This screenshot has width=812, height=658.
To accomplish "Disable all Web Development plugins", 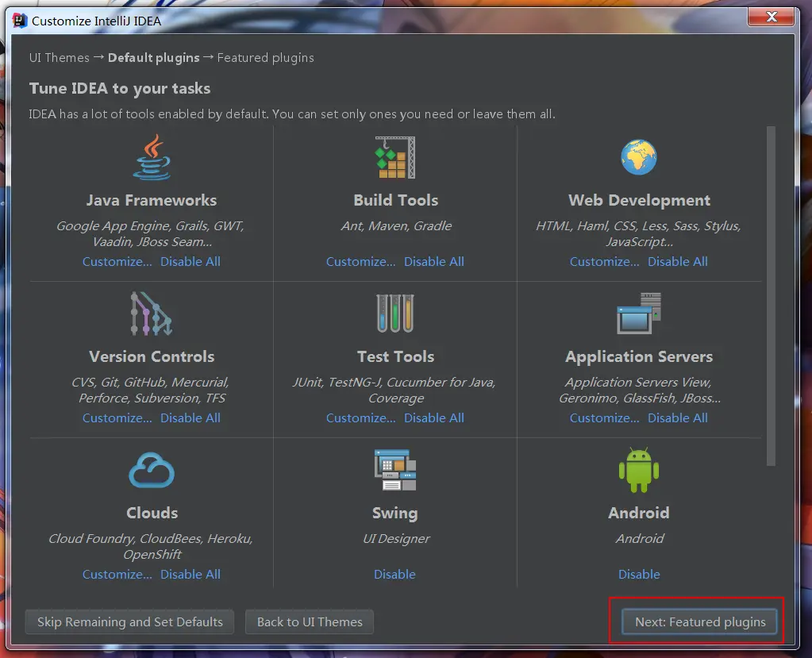I will coord(677,261).
